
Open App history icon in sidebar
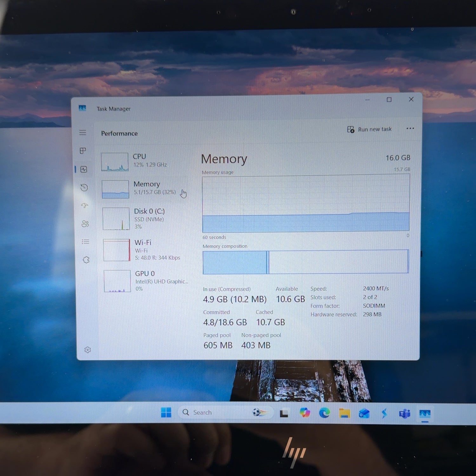tap(84, 188)
